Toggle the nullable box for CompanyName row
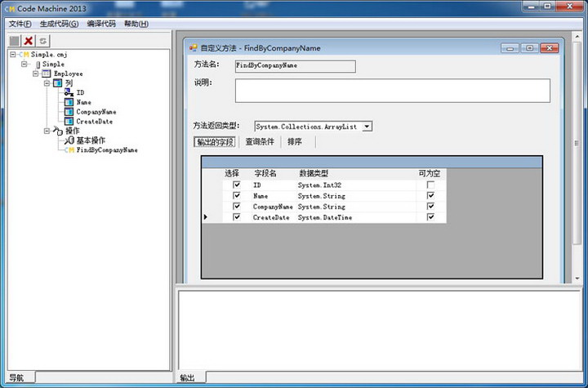588x388 pixels. [x=431, y=206]
